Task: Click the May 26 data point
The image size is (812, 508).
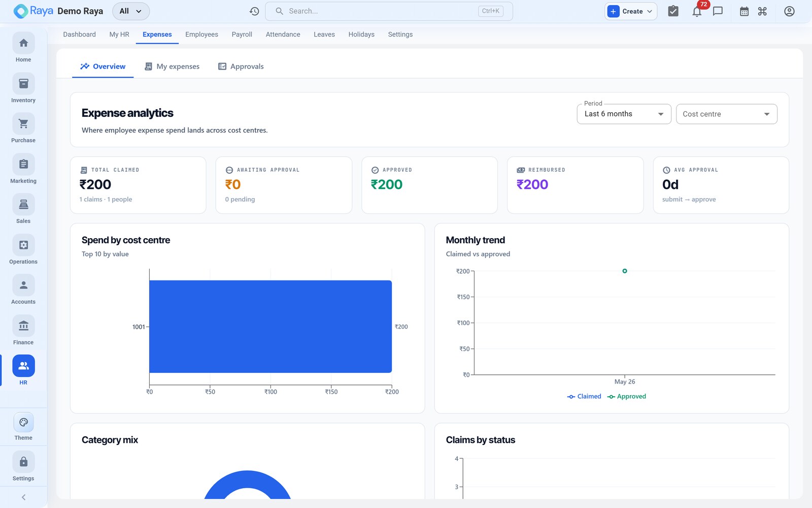Action: (625, 271)
